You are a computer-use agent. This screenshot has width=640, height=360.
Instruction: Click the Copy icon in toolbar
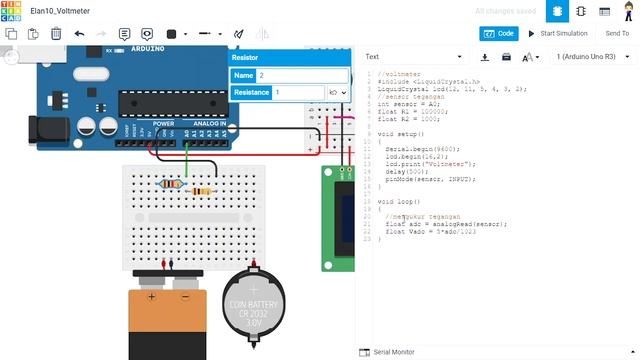click(11, 34)
